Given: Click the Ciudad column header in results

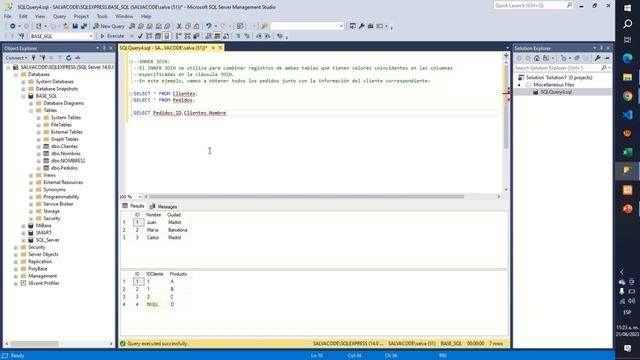Looking at the screenshot, I should [174, 215].
